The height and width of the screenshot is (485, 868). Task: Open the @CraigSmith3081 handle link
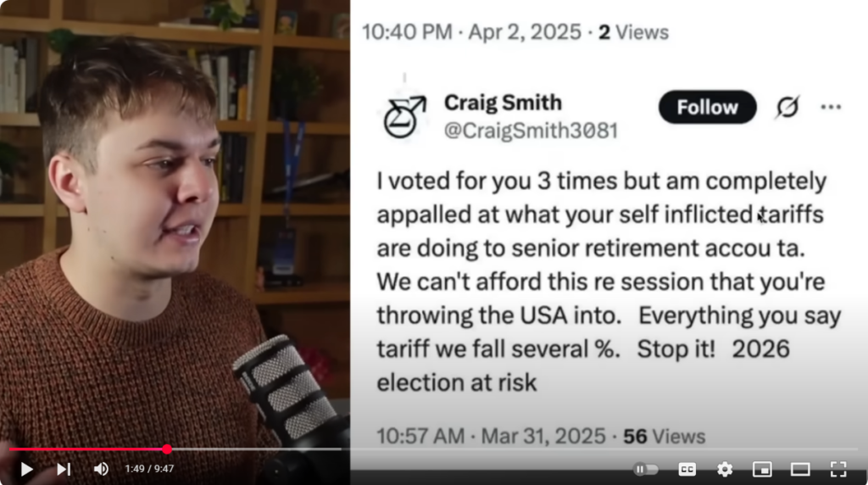(531, 131)
